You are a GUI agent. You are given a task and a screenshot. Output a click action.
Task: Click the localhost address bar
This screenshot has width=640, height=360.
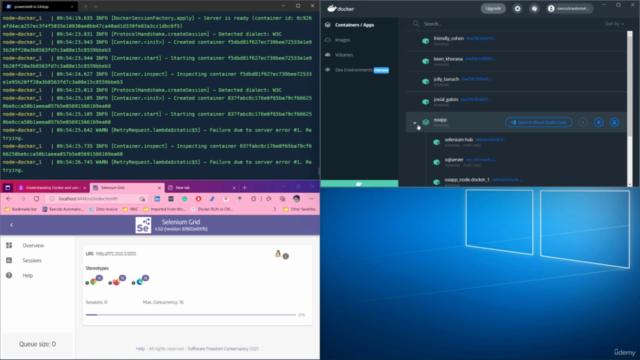pos(97,199)
